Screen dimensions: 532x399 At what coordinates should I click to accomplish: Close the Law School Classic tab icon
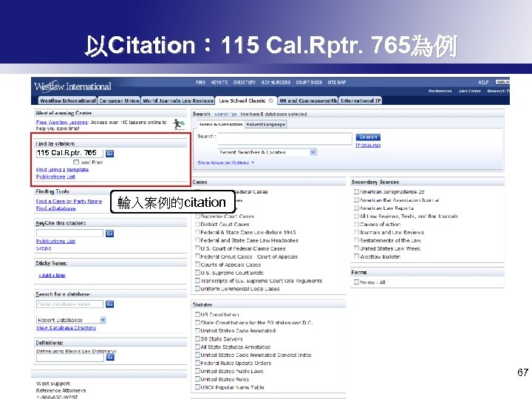270,100
